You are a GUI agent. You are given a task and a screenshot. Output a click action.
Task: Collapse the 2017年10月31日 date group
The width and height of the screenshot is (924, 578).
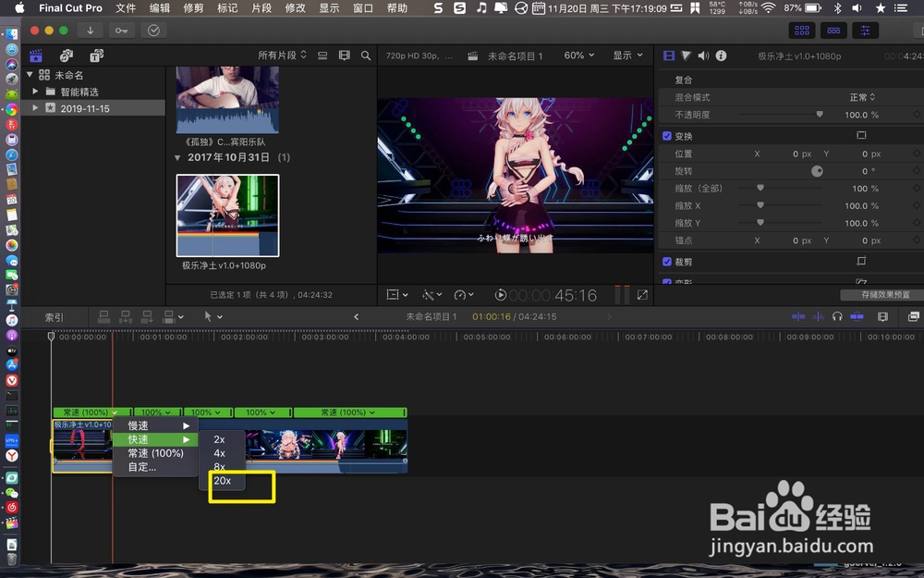point(177,157)
